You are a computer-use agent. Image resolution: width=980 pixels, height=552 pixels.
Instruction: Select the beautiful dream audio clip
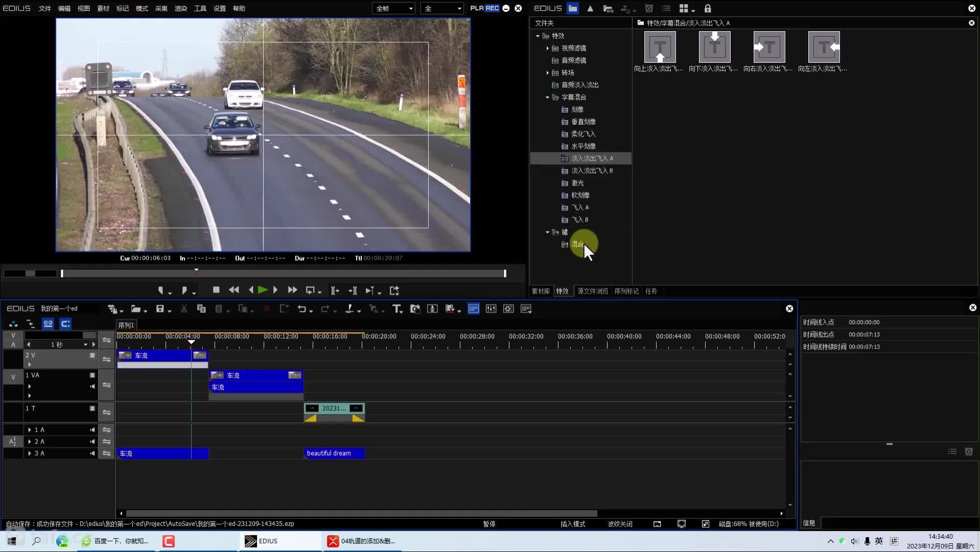(x=334, y=453)
